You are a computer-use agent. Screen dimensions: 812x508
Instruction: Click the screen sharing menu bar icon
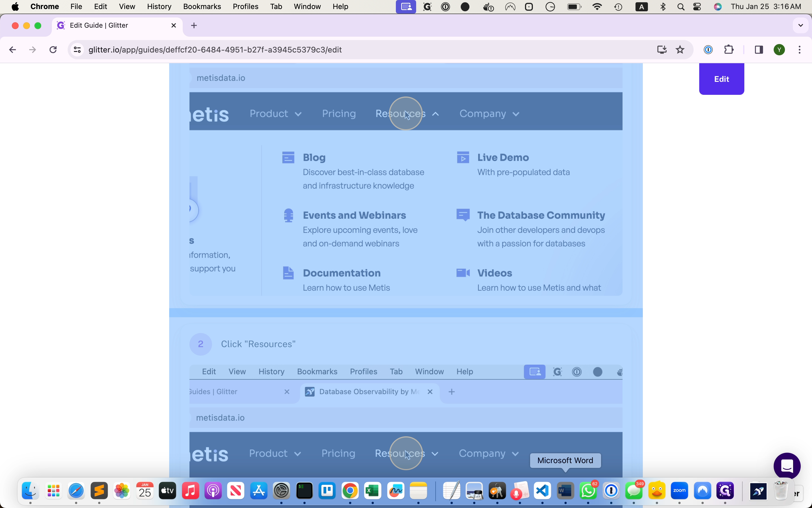406,7
